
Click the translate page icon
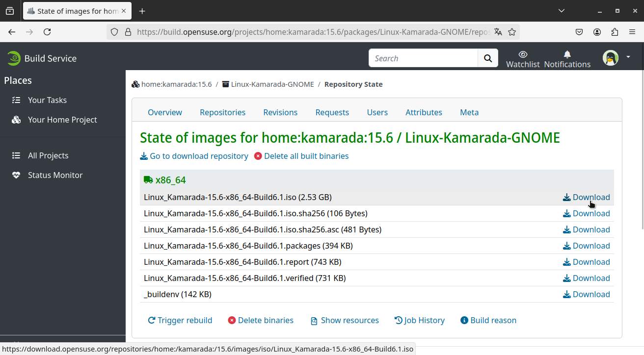pos(498,32)
